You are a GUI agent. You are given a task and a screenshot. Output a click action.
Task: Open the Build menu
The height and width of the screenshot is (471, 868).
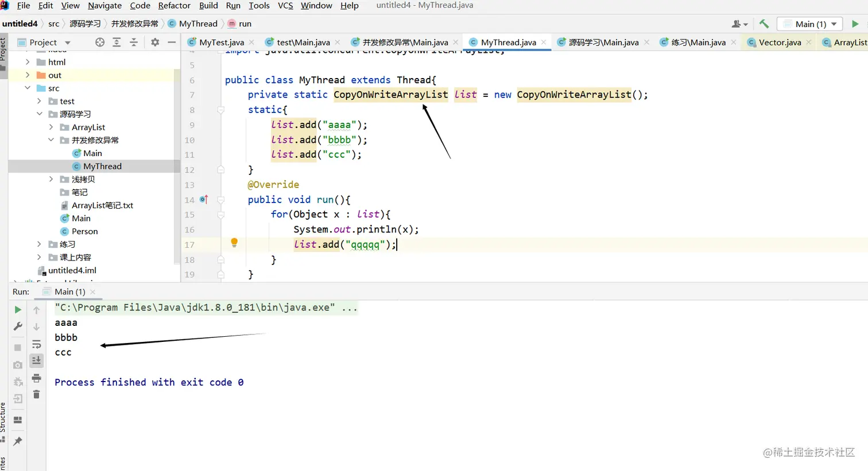(208, 5)
